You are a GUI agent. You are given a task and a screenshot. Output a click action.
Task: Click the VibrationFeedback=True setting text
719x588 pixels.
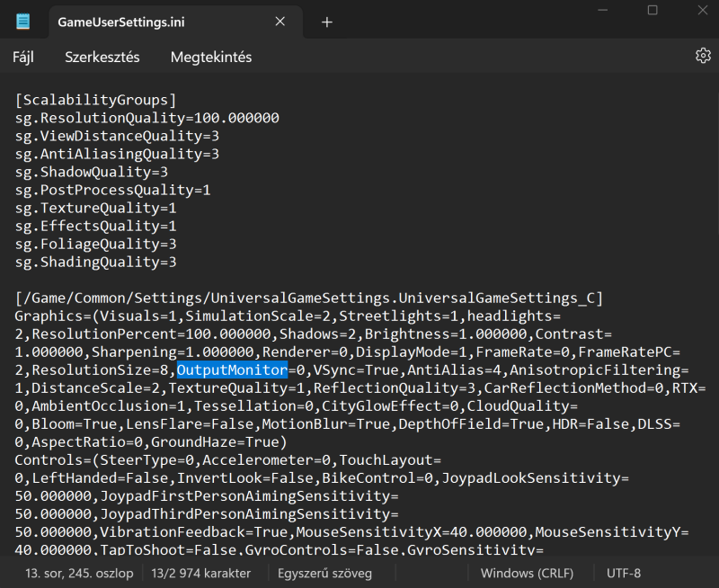193,532
